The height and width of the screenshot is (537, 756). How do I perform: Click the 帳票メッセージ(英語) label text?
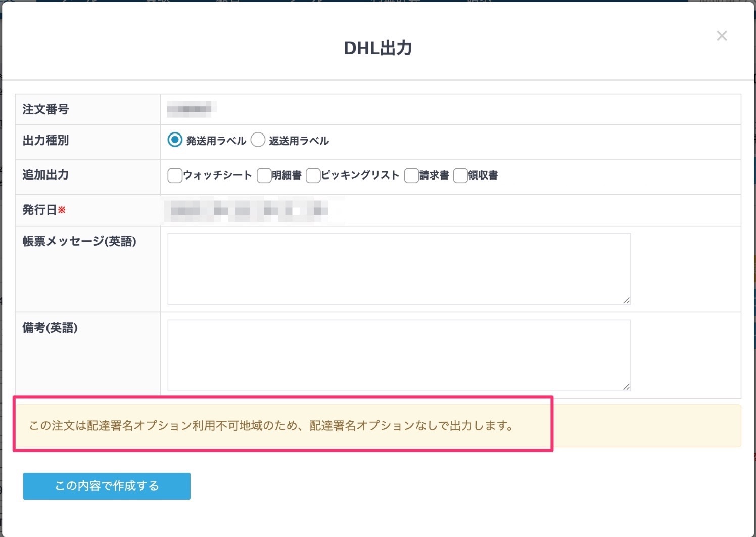point(79,241)
